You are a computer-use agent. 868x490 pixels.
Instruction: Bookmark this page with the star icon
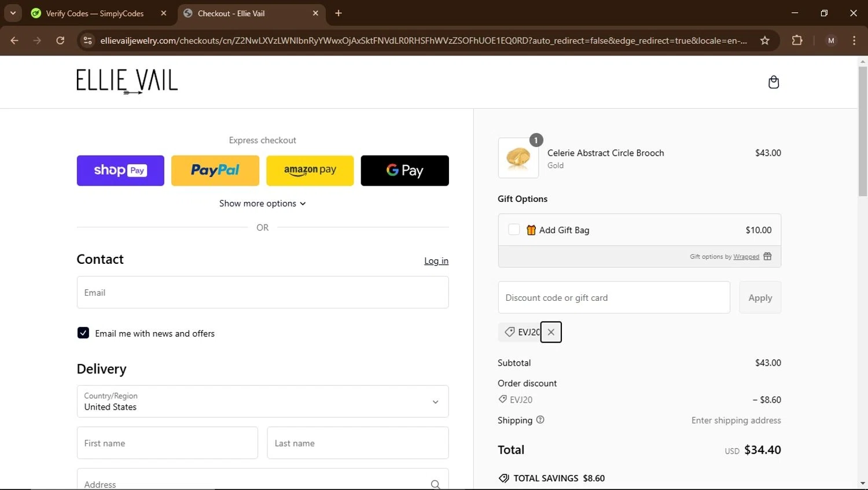[x=765, y=40]
